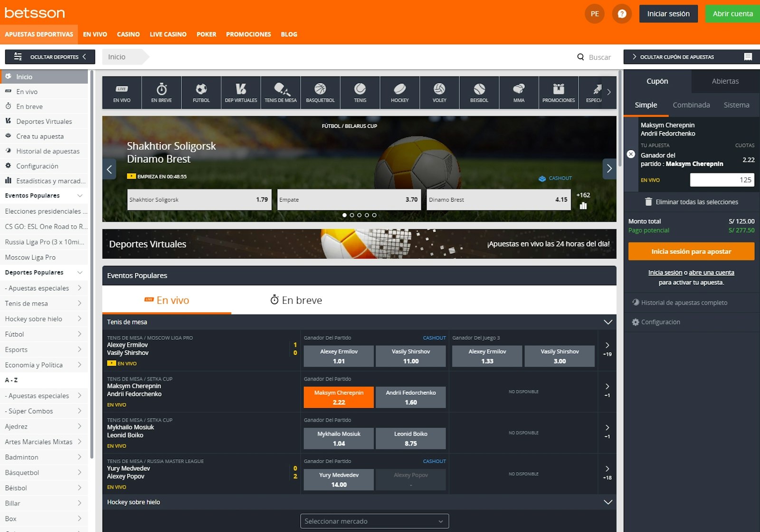Collapse the Tenis de mesa events section
The height and width of the screenshot is (532, 760).
click(x=608, y=322)
